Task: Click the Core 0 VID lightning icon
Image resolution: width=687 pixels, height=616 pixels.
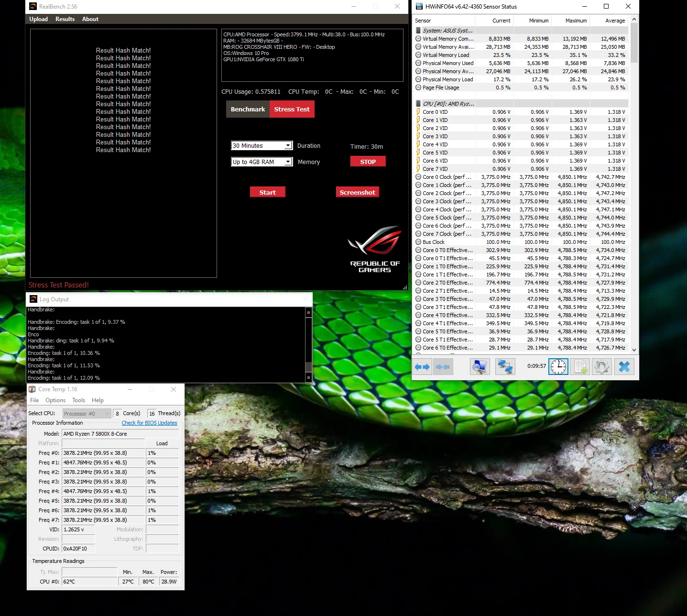Action: [418, 112]
